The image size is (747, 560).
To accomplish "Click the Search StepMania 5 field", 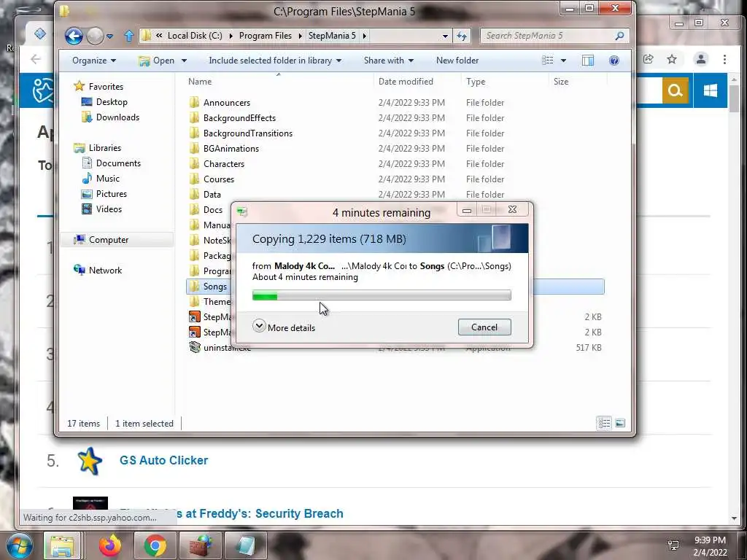I will point(548,36).
